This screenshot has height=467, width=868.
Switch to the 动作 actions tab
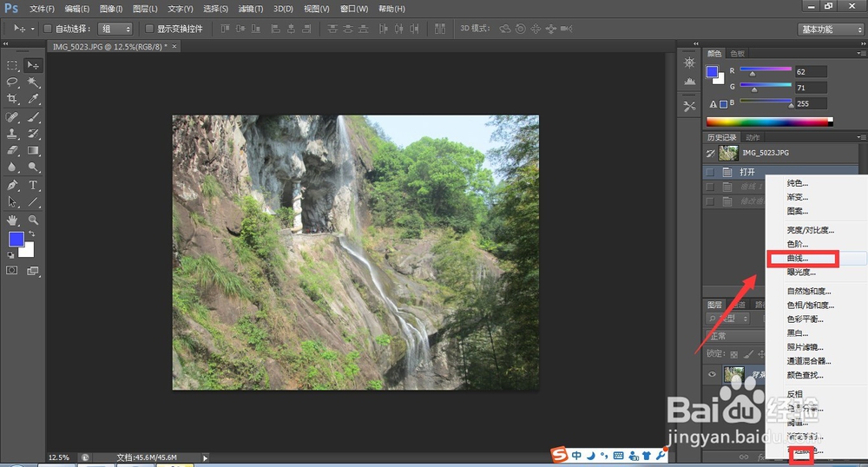click(x=753, y=137)
